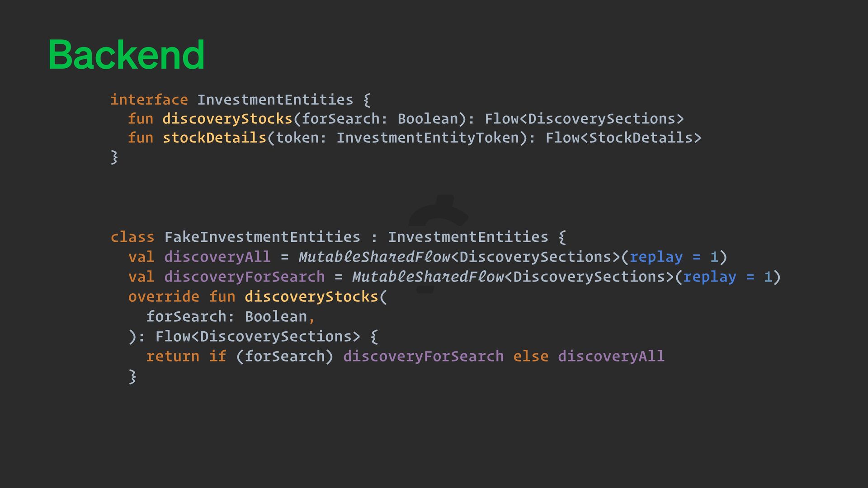The width and height of the screenshot is (868, 488).
Task: Click 'discoveryAll' after the else keyword
Action: point(611,357)
